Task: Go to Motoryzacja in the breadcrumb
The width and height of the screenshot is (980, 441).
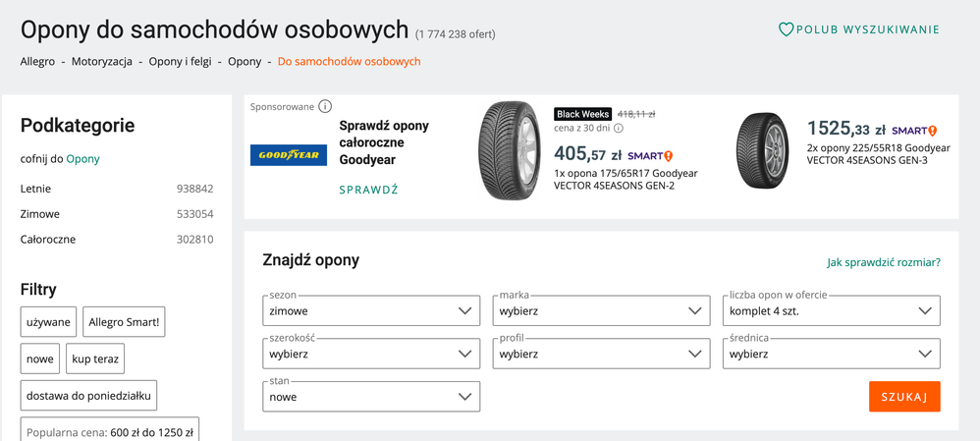Action: (102, 61)
